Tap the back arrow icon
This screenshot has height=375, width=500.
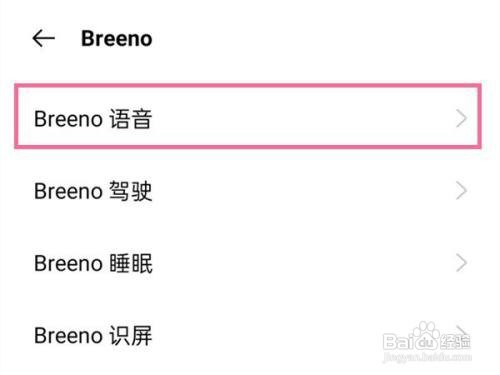(43, 38)
